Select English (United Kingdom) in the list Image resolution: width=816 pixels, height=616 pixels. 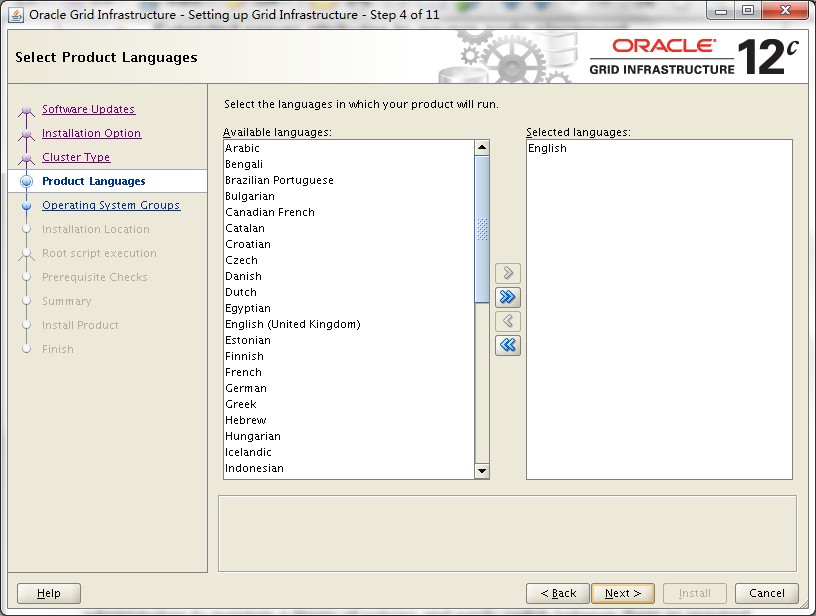[x=349, y=324]
